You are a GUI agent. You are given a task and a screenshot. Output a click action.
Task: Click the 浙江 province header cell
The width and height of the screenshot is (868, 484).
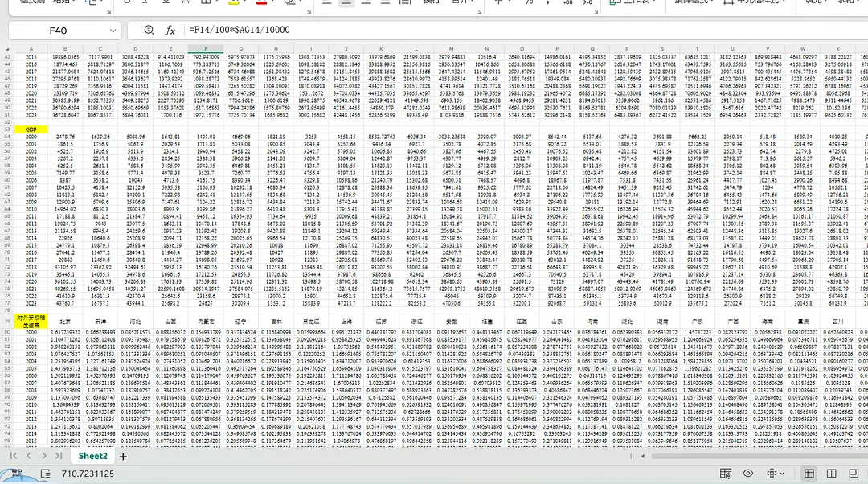416,321
